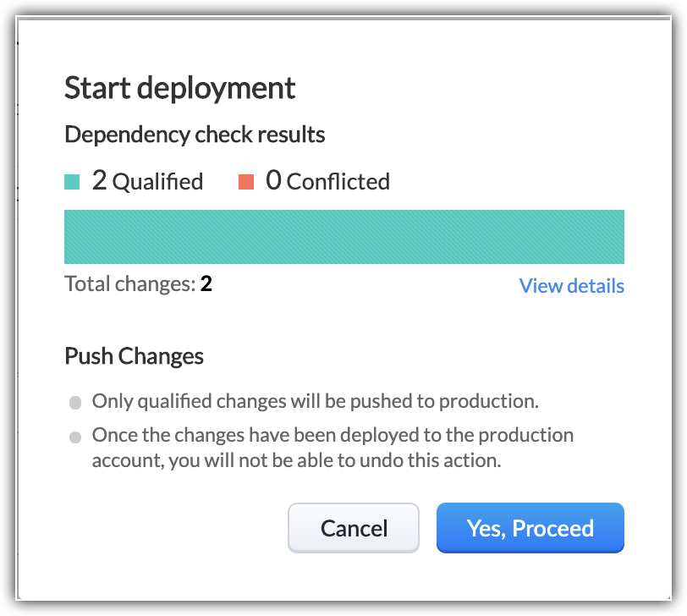Click the teal Qualified legend swatch
The height and width of the screenshot is (616, 687).
pos(72,182)
